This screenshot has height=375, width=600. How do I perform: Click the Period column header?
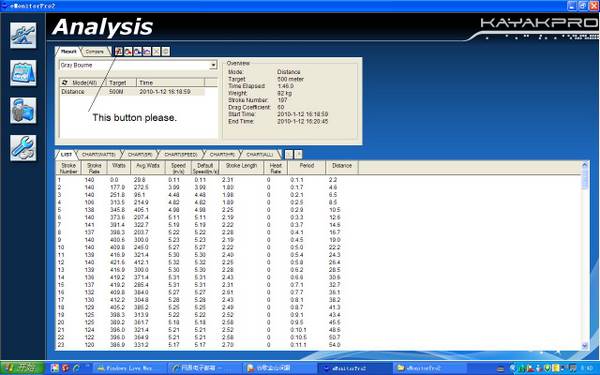coord(307,168)
